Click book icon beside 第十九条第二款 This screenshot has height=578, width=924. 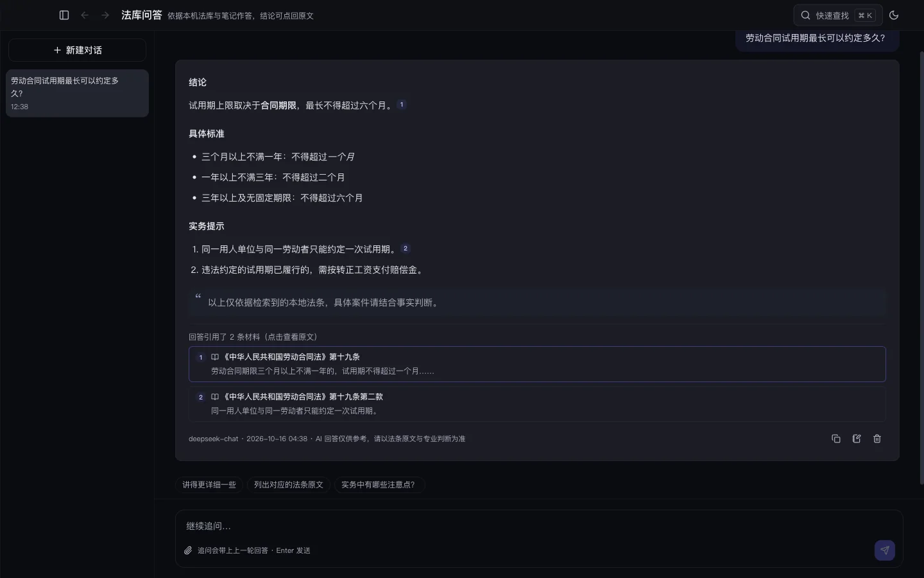[x=215, y=397]
